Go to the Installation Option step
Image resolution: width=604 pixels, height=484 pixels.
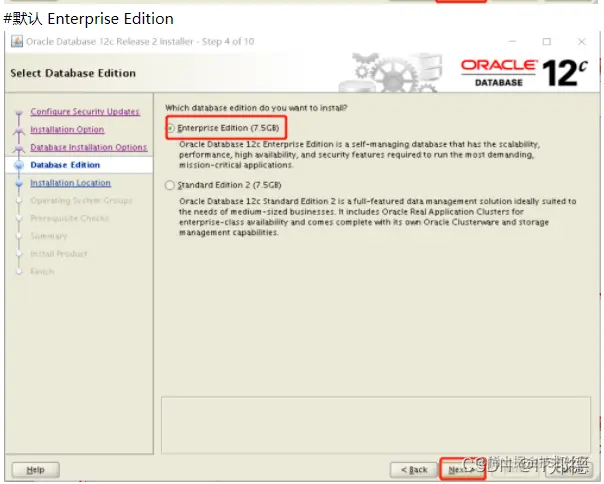pyautogui.click(x=67, y=129)
